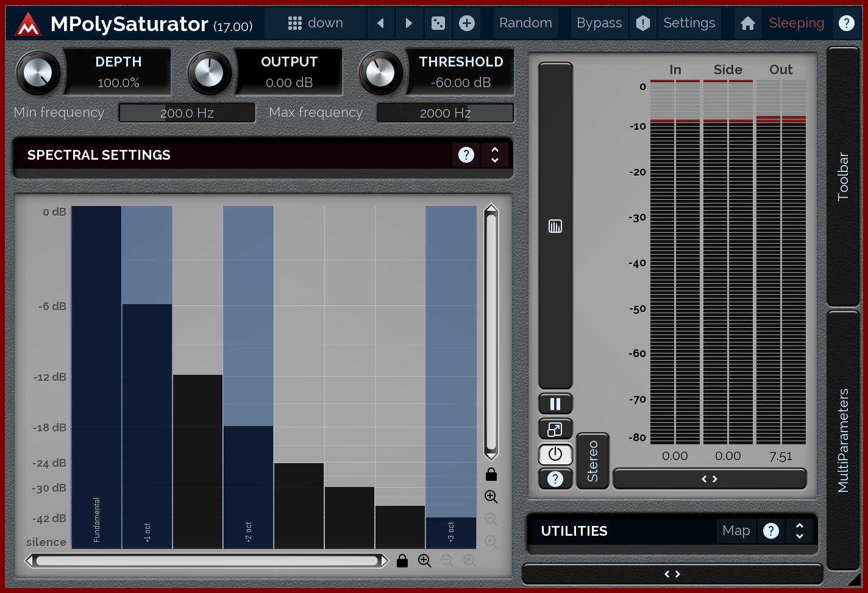Open the Toolbar side tab
868x593 pixels.
(x=843, y=177)
